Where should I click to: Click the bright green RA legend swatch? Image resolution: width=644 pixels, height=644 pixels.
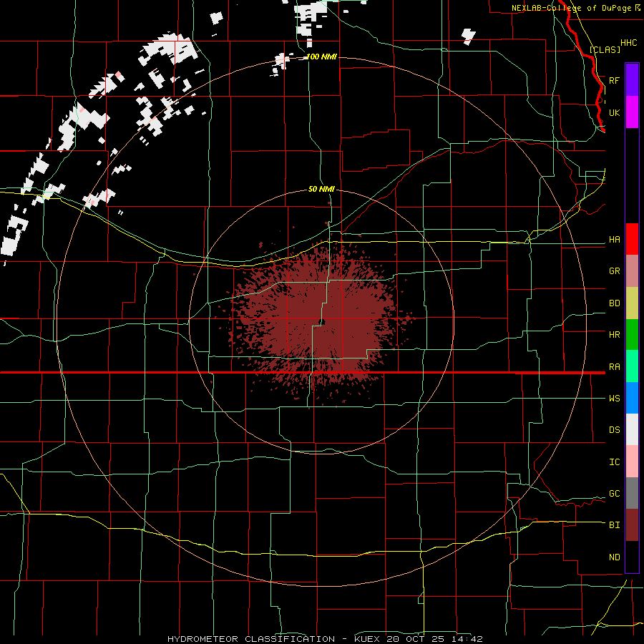tap(632, 366)
